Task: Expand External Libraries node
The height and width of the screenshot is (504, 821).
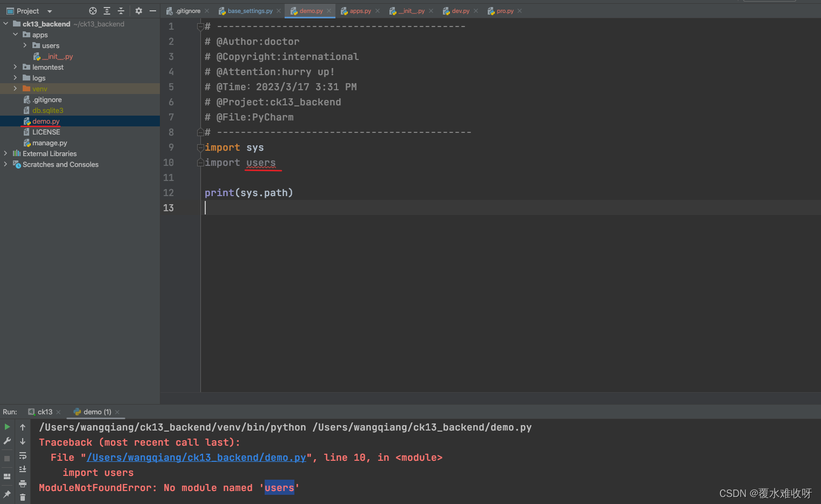Action: [x=6, y=153]
